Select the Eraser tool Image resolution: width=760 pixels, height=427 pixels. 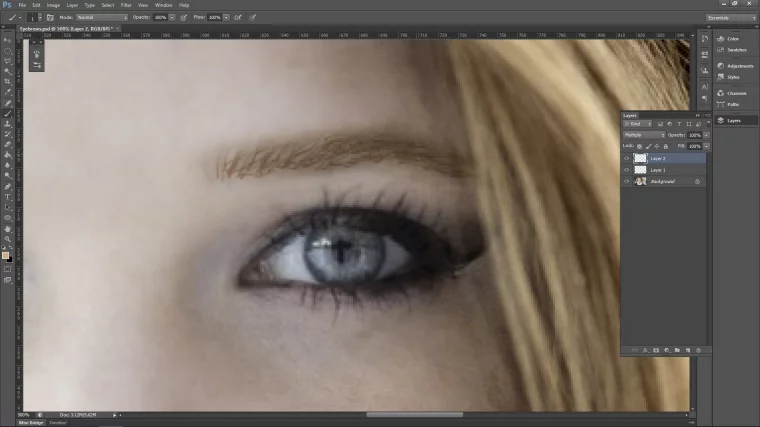click(x=7, y=144)
